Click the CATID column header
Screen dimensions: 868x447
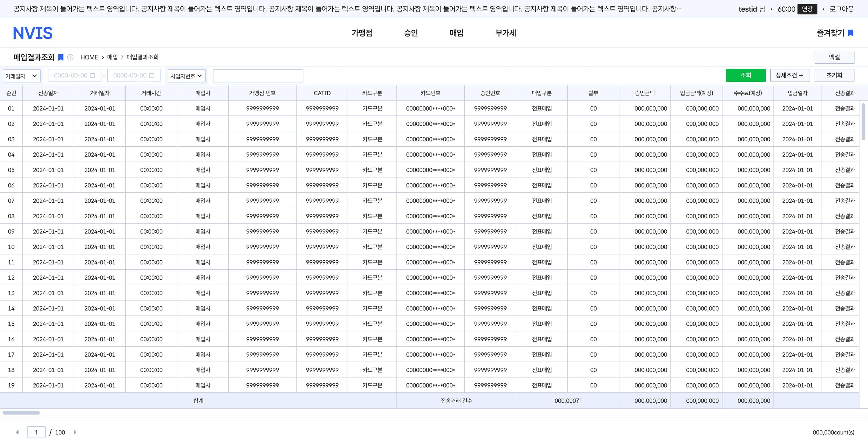[322, 93]
